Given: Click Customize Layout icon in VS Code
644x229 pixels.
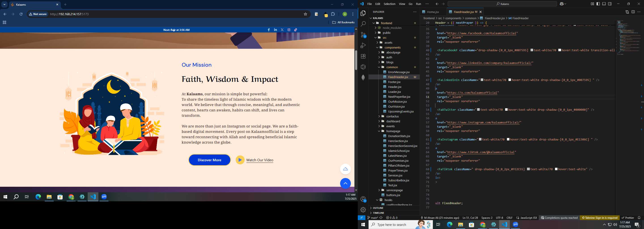Looking at the screenshot, I should click(592, 4).
